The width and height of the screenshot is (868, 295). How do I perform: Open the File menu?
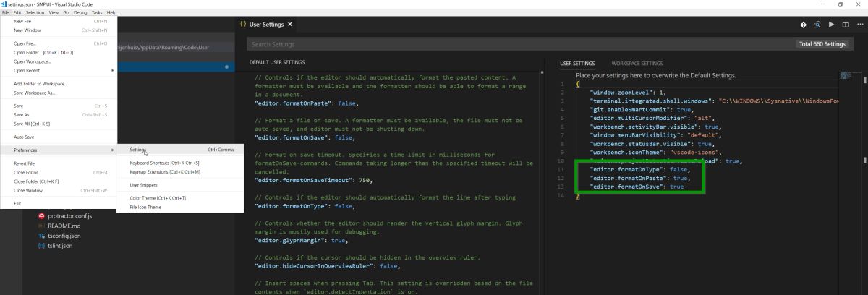[x=6, y=13]
